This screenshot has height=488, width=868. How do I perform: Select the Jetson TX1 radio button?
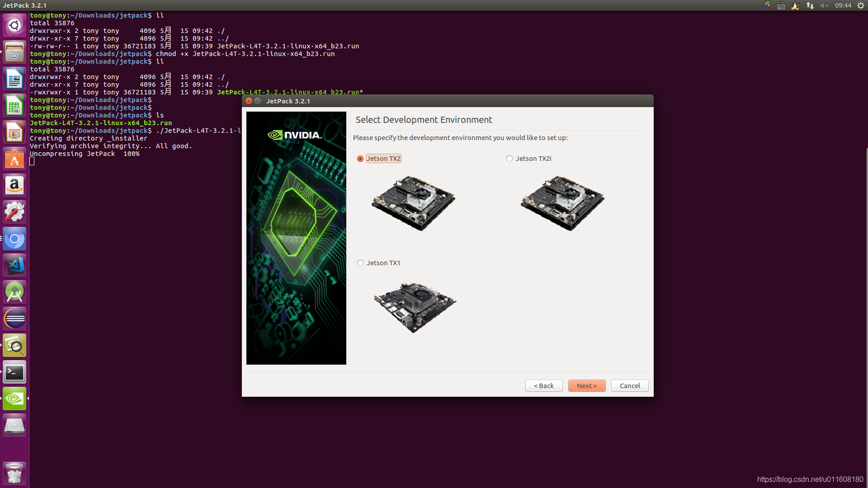pyautogui.click(x=360, y=263)
